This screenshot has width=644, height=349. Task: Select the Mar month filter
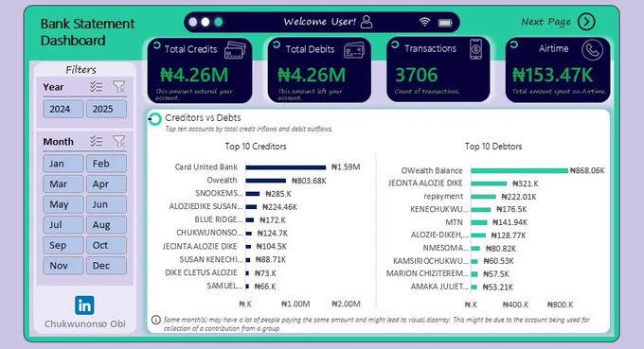pyautogui.click(x=63, y=184)
